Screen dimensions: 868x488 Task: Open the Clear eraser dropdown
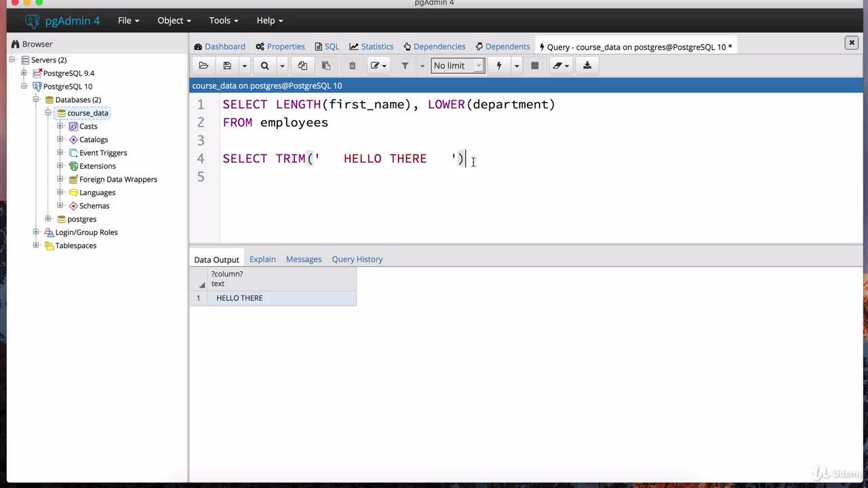click(x=561, y=66)
